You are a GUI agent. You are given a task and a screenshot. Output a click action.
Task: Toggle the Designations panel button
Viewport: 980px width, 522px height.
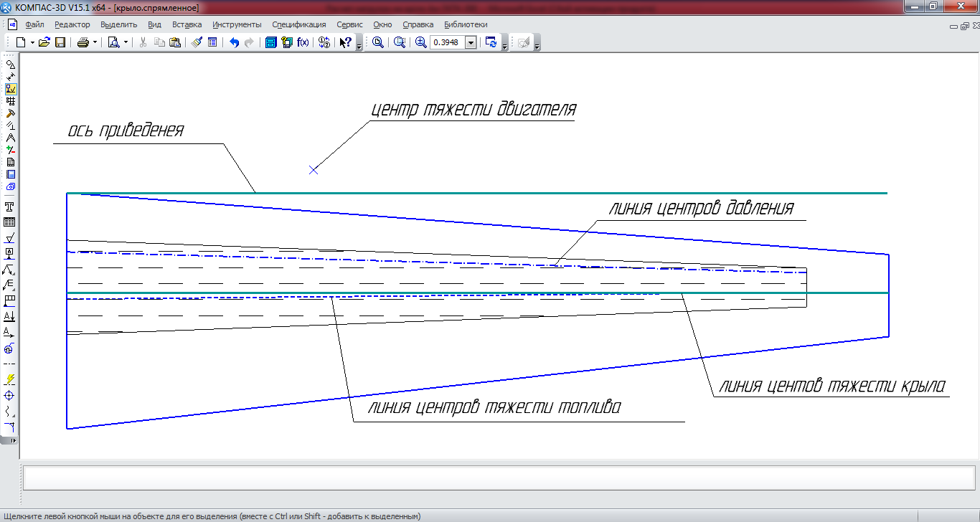[11, 89]
